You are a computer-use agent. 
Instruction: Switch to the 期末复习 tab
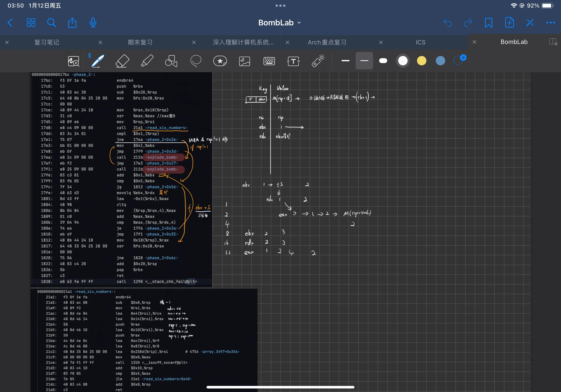[140, 42]
